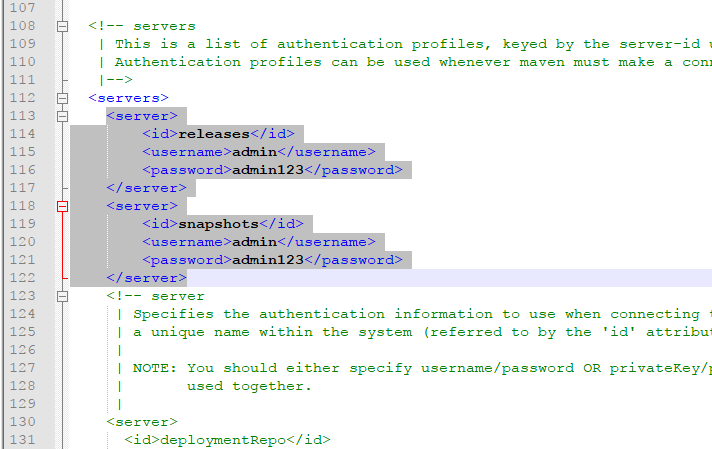The width and height of the screenshot is (712, 449).
Task: Click line number 108 in the margin
Action: 22,26
